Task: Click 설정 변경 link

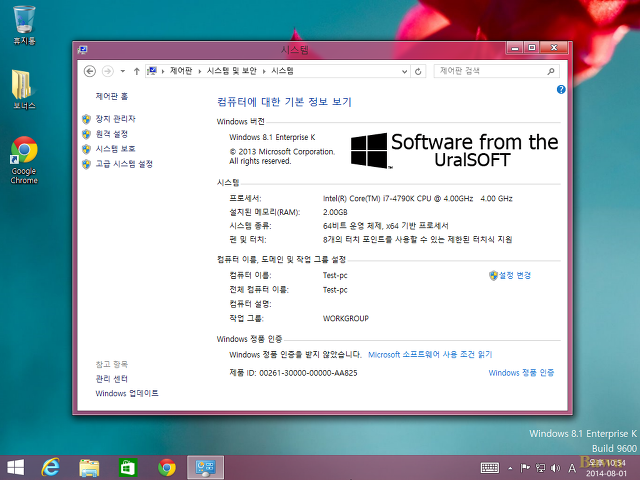Action: click(x=515, y=276)
